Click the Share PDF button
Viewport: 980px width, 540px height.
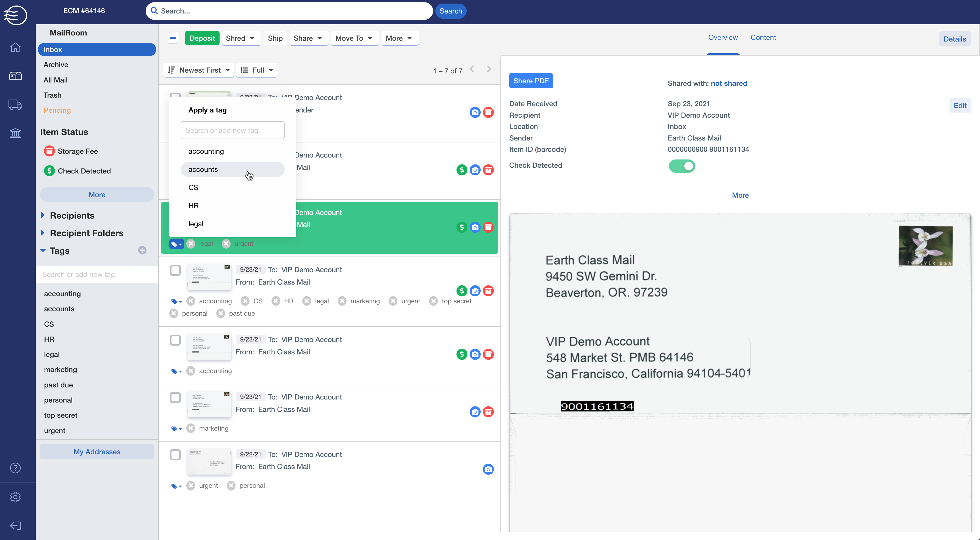(x=531, y=81)
